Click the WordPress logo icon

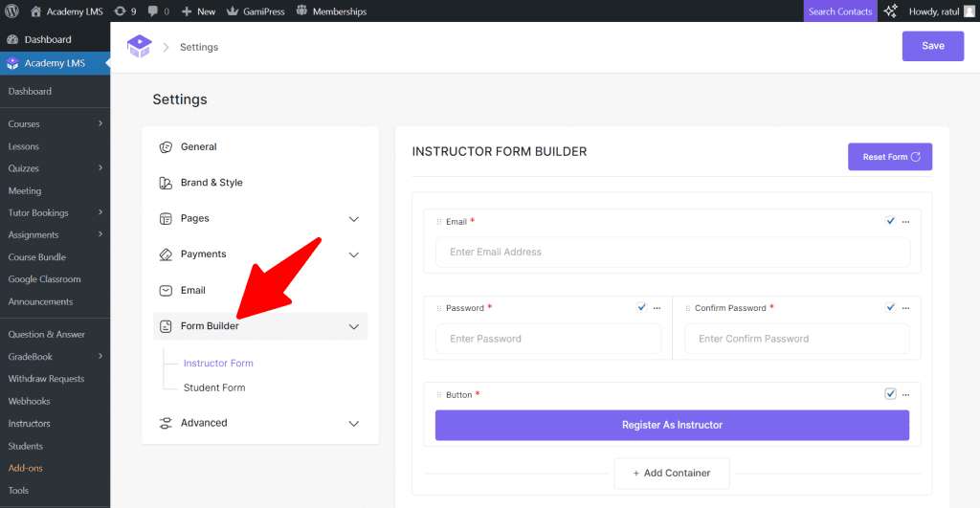point(11,11)
